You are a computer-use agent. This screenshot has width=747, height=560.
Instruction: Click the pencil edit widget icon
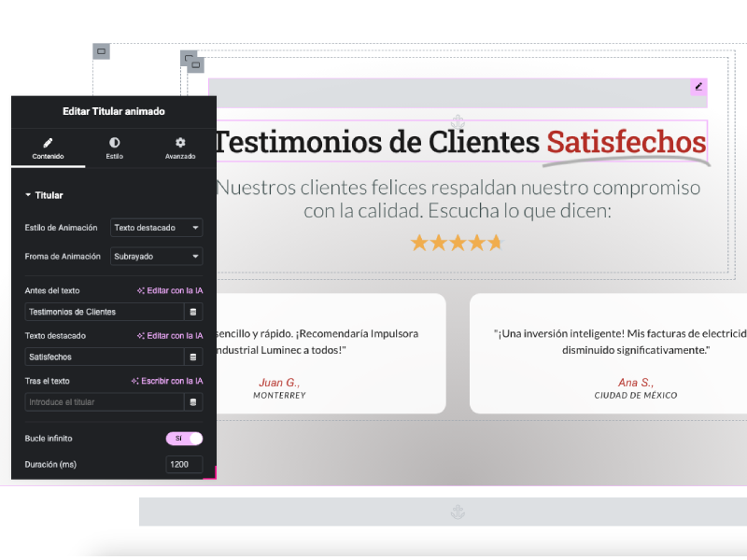698,87
